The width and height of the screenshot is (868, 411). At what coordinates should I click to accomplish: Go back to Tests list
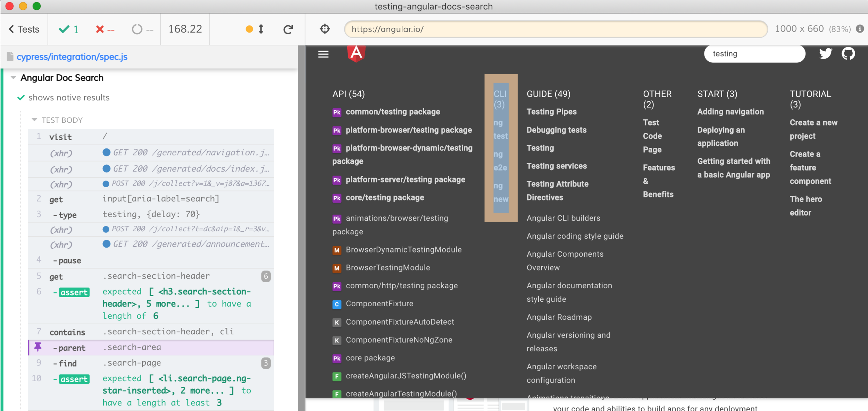(24, 29)
